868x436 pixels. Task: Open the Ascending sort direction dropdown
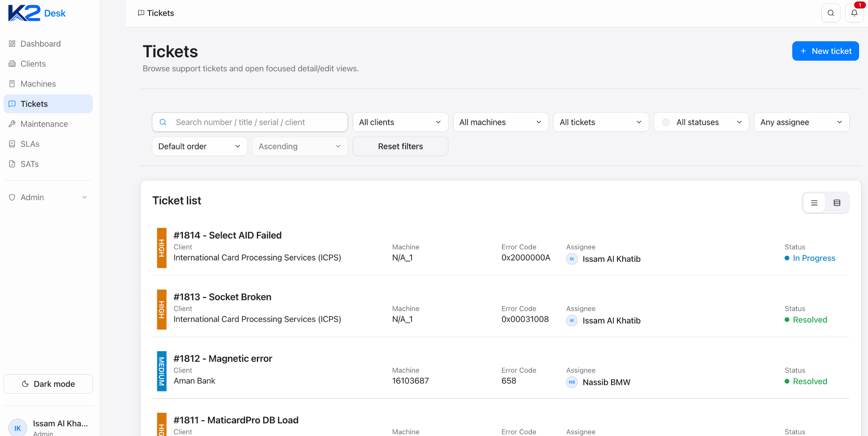(x=300, y=146)
